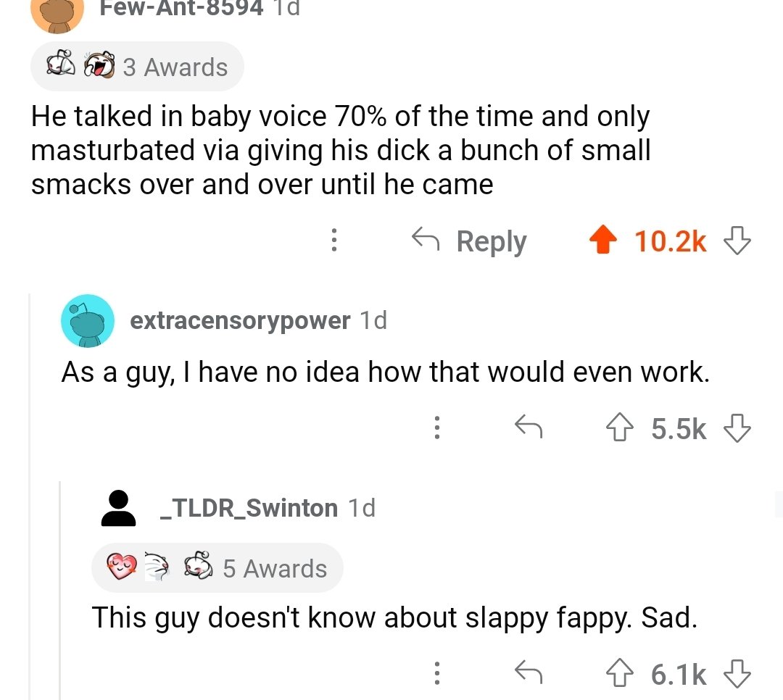View the 5 Awards badge

click(217, 568)
